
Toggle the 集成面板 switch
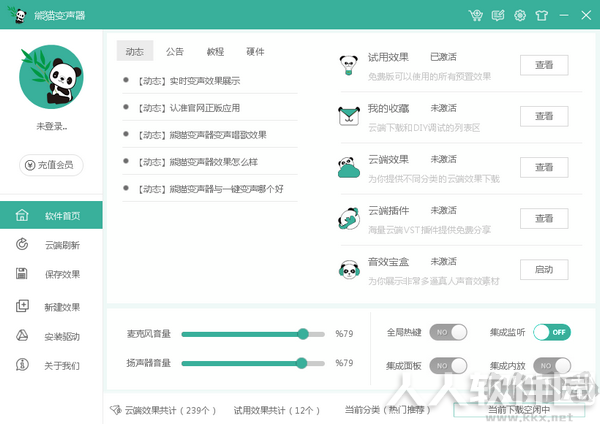point(448,365)
